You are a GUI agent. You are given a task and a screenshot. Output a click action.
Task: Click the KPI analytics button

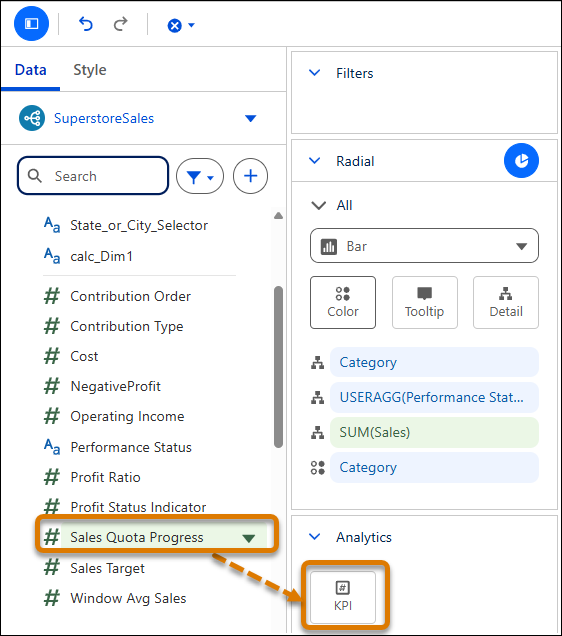click(x=343, y=597)
